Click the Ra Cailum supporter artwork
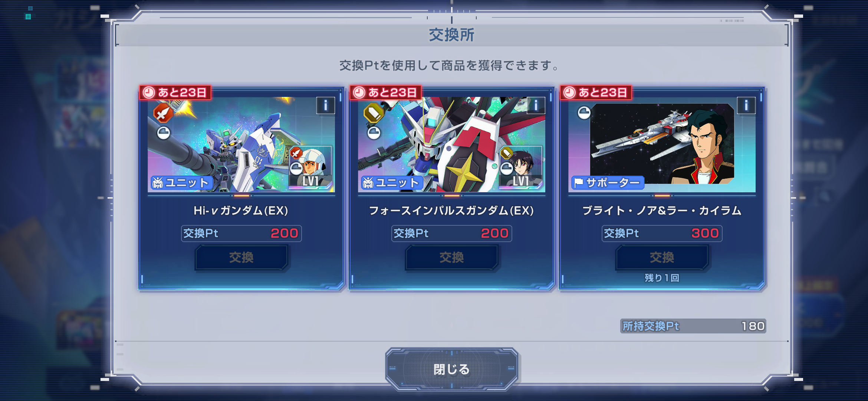Viewport: 868px width, 401px height. (x=662, y=144)
